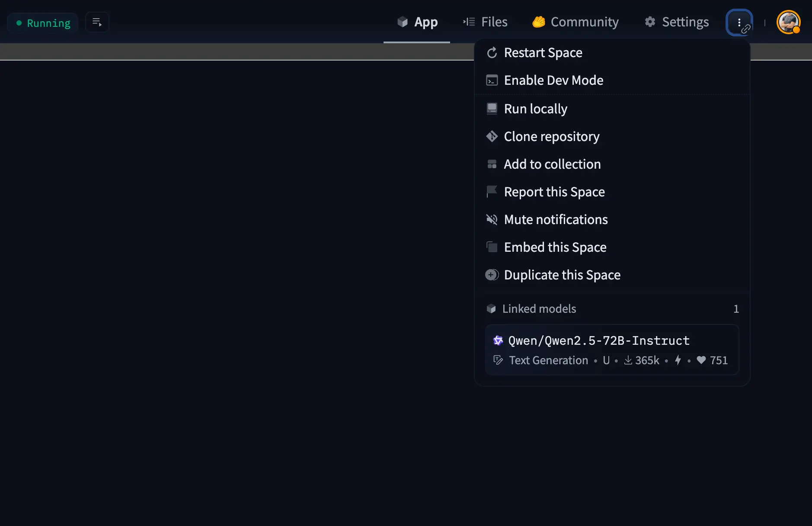Choose Report this Space

[x=612, y=192]
